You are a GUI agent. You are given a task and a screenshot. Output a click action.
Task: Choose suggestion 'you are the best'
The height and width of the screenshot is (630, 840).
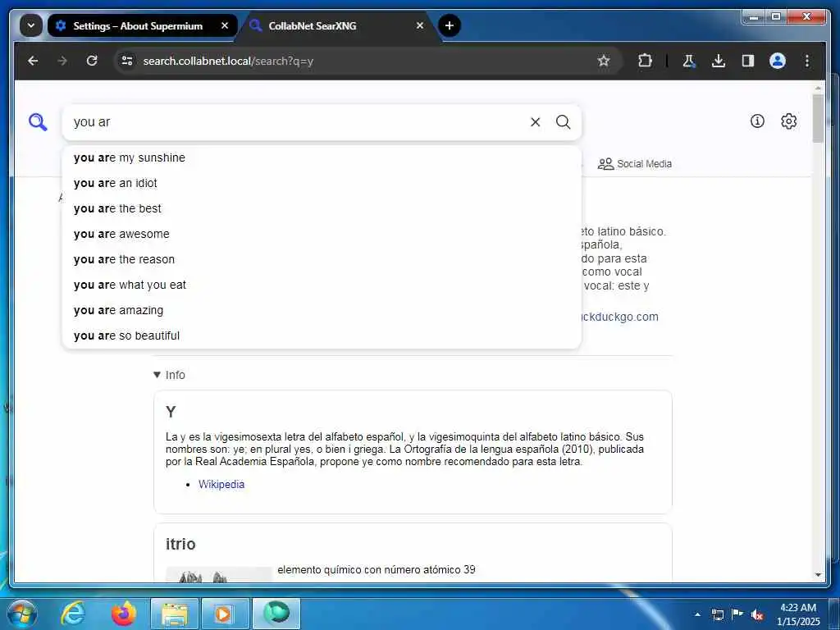coord(322,208)
